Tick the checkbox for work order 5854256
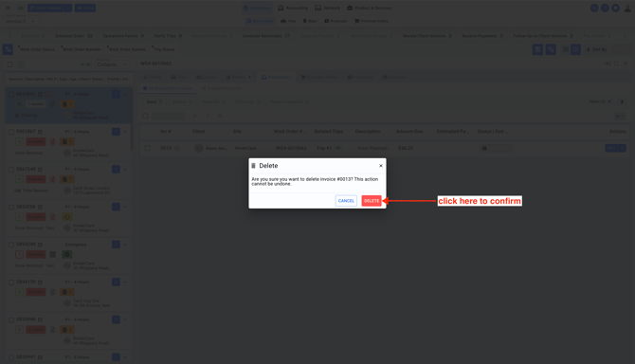This screenshot has height=364, width=635. tap(11, 207)
